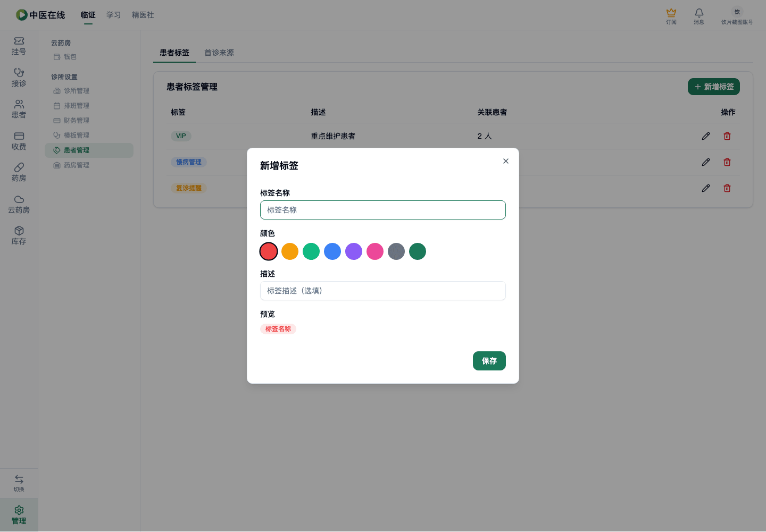Open 排班管理 in side menu
This screenshot has width=766, height=532.
[x=89, y=106]
